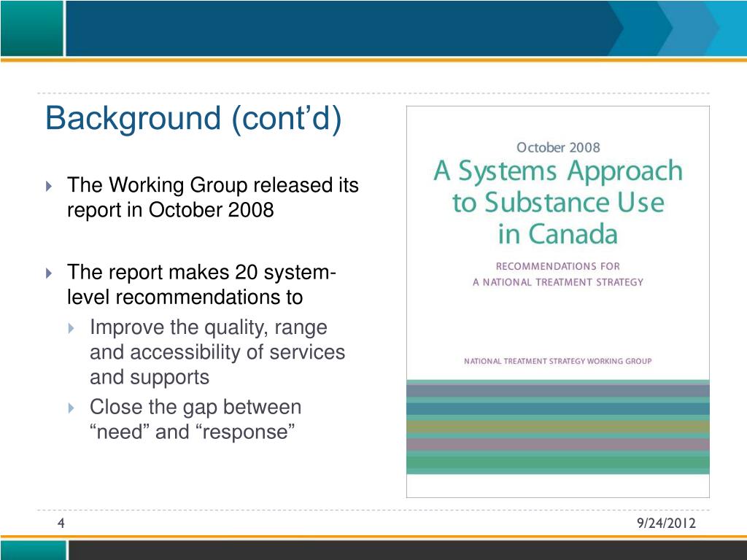This screenshot has height=560, width=747.
Task: Click cover title "A Systems Approach"
Action: (558, 171)
